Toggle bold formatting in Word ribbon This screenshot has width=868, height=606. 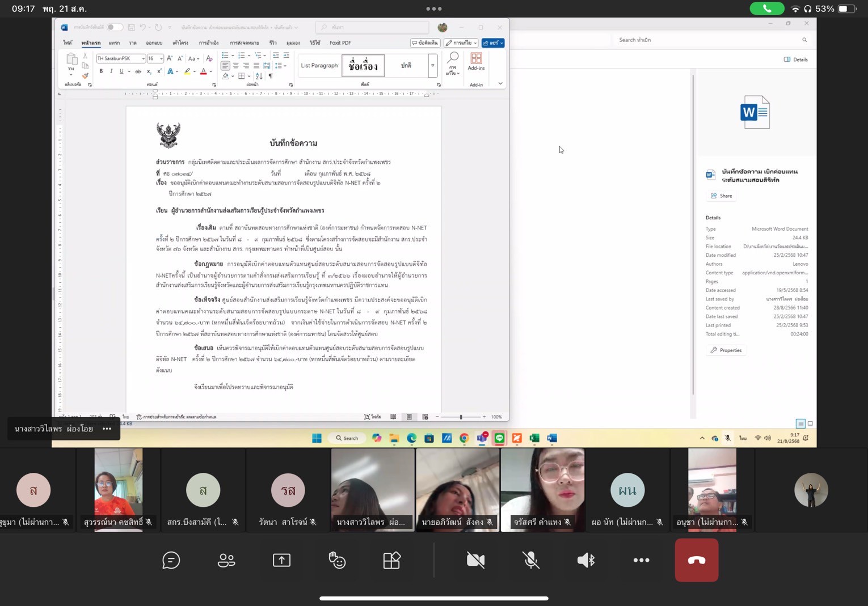[x=101, y=71]
